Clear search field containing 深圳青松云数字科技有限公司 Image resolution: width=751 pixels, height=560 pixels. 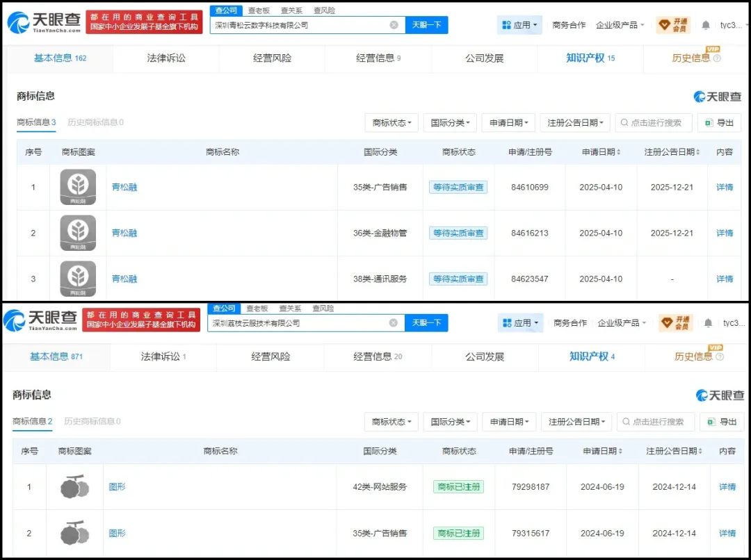point(394,25)
